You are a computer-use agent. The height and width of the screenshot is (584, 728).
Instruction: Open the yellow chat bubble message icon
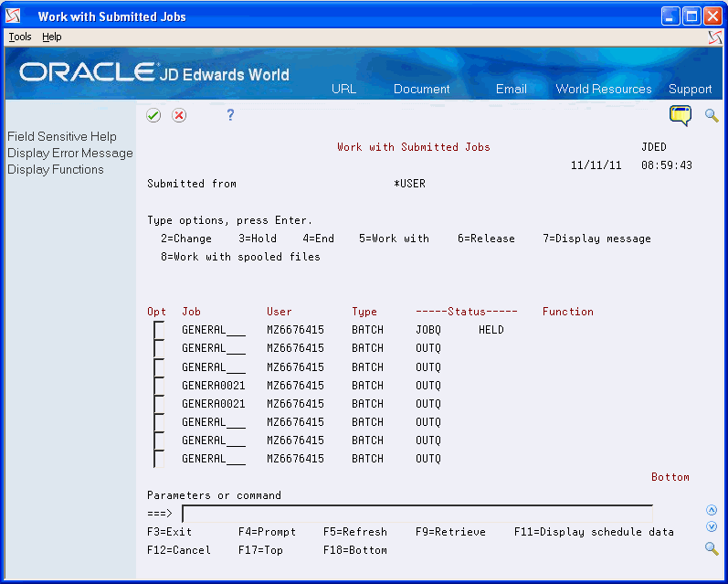click(681, 116)
